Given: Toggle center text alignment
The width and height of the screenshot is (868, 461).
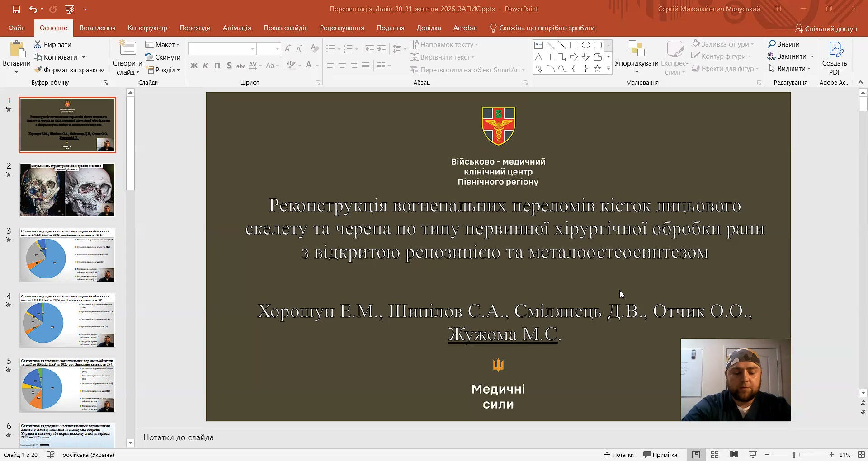Looking at the screenshot, I should point(342,66).
